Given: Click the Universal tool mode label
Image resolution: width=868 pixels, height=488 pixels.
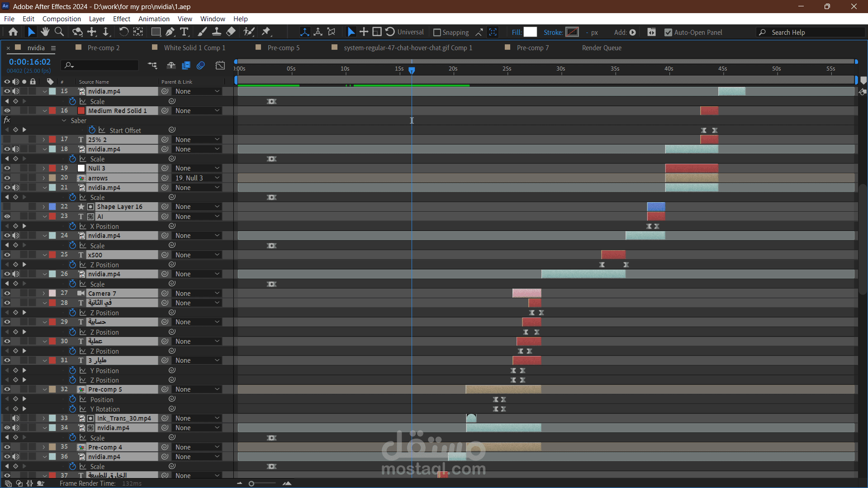Looking at the screenshot, I should coord(411,33).
